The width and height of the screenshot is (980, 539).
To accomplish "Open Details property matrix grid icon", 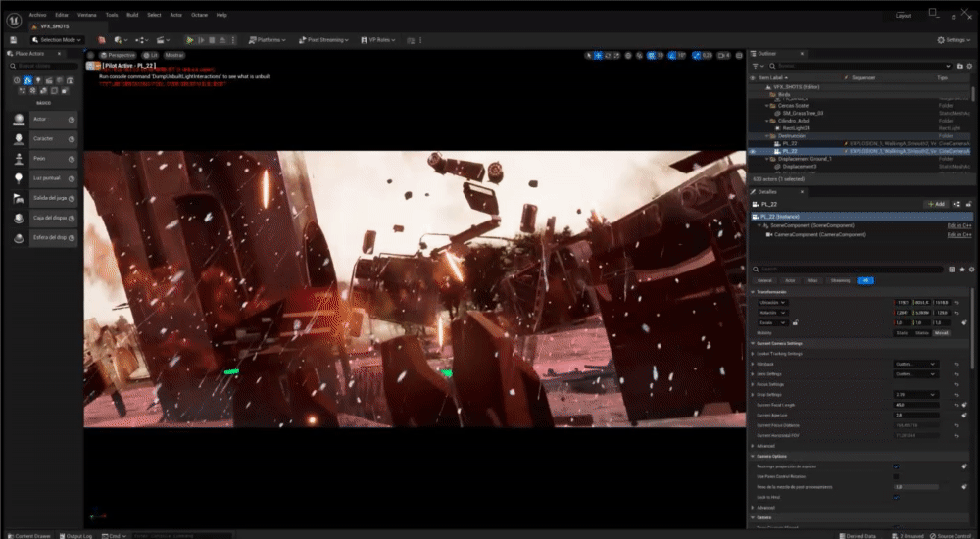I will (x=952, y=269).
